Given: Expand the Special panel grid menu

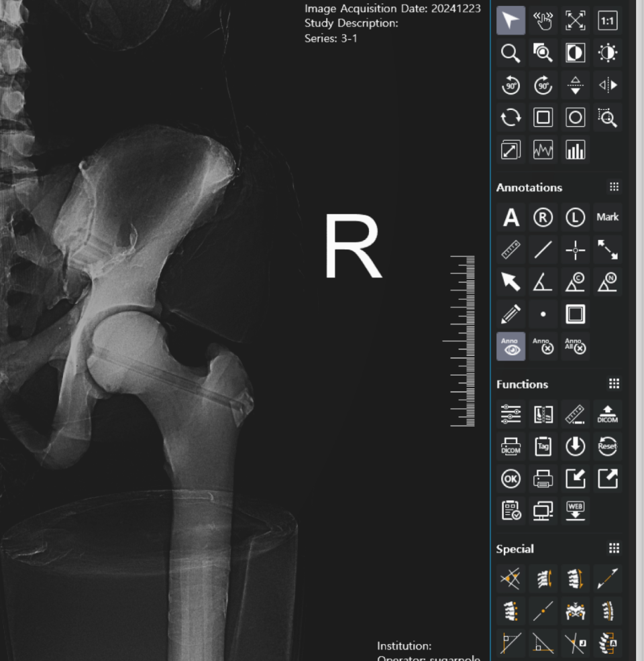Looking at the screenshot, I should 614,548.
